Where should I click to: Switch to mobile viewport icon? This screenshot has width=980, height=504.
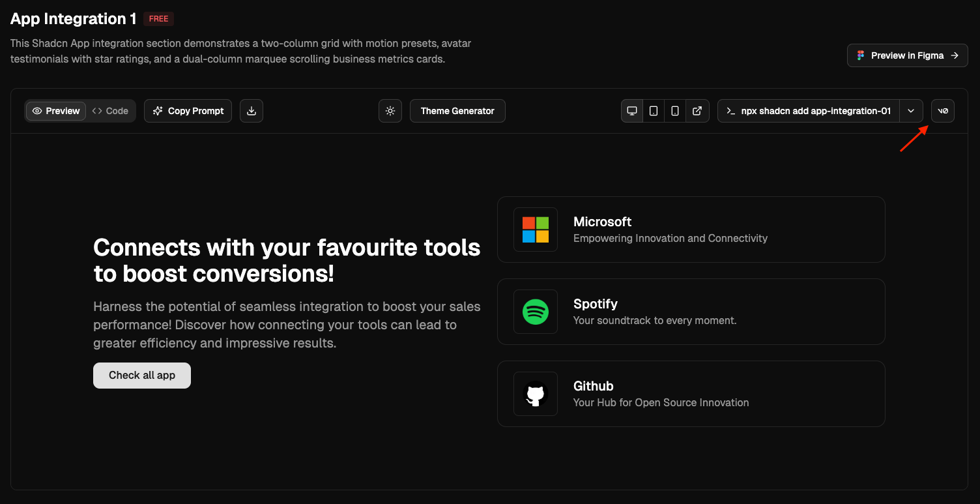pyautogui.click(x=675, y=111)
